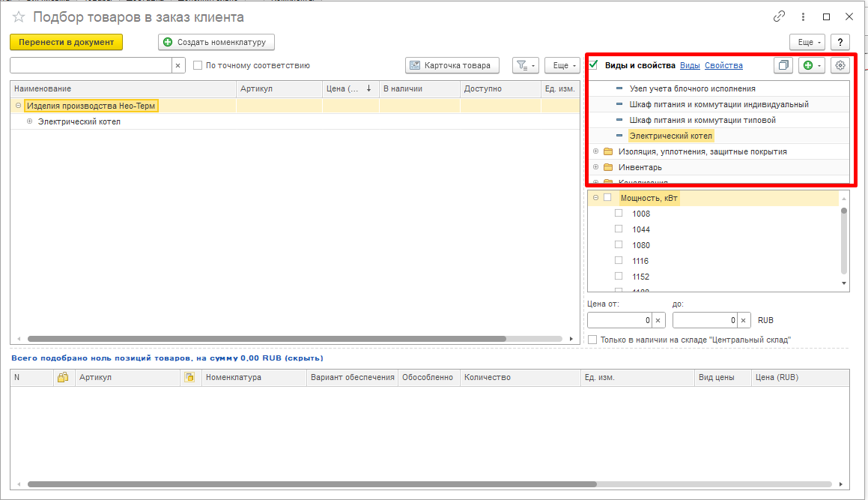Open settings gear in Виды и свойства
The height and width of the screenshot is (500, 868).
click(x=840, y=65)
